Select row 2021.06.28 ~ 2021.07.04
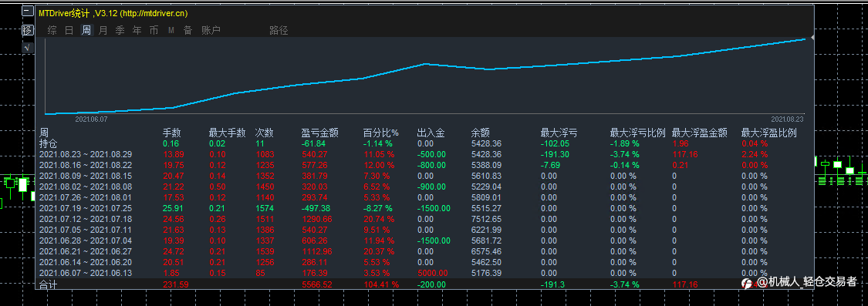868x306 pixels. point(85,240)
